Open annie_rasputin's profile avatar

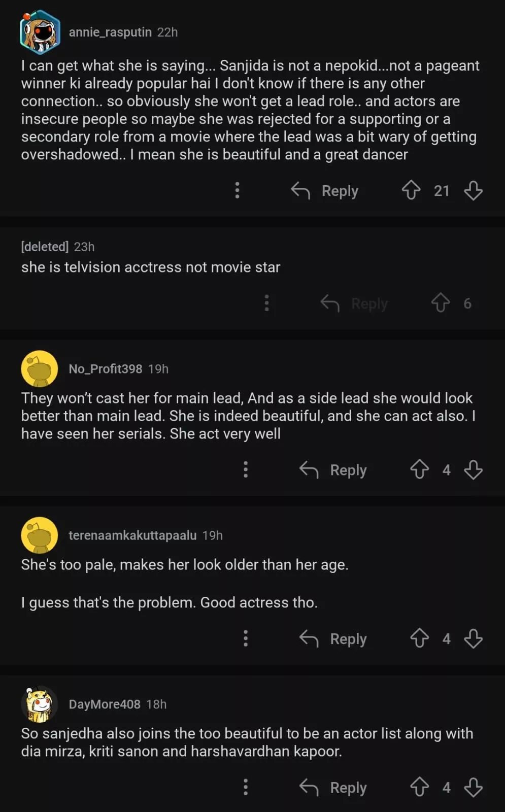click(x=40, y=32)
